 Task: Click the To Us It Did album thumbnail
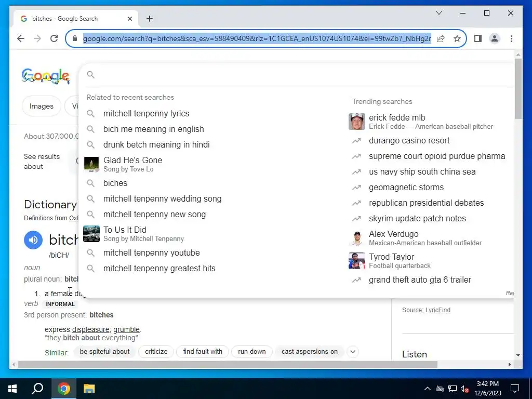(91, 234)
